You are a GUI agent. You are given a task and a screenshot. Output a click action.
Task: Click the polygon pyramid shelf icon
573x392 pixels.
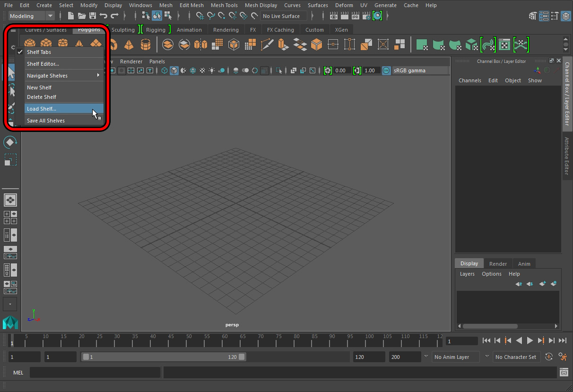pos(129,45)
